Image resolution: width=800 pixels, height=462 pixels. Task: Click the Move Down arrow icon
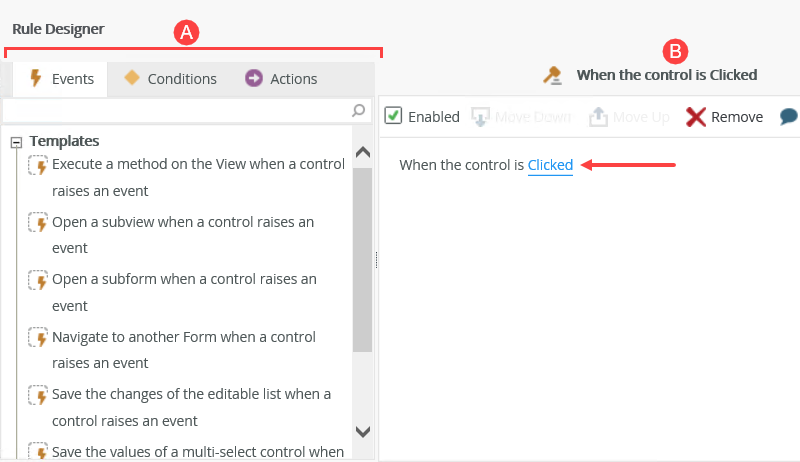[x=480, y=117]
